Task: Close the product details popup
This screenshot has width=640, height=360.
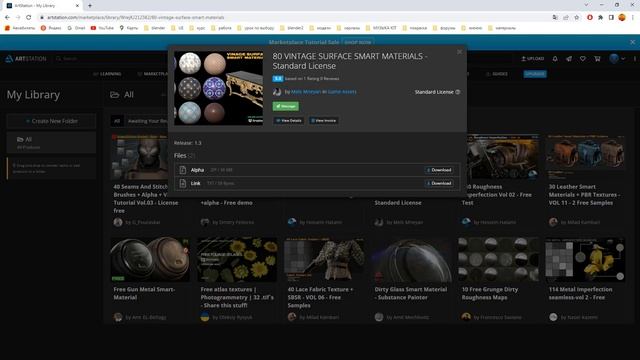Action: click(x=460, y=52)
